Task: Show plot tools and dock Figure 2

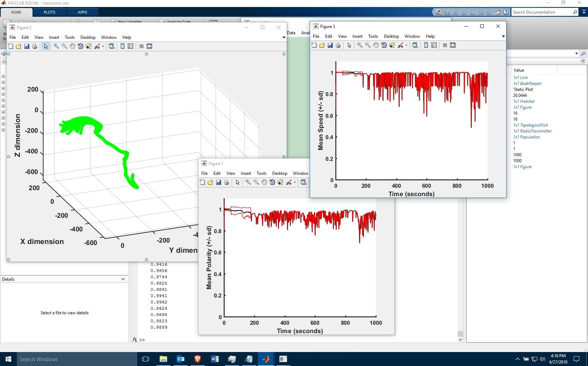Action: pos(149,46)
